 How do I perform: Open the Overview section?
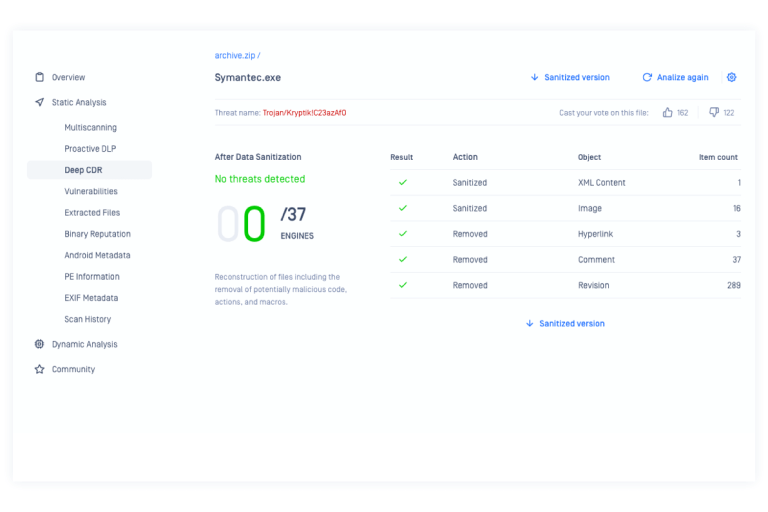[x=69, y=77]
